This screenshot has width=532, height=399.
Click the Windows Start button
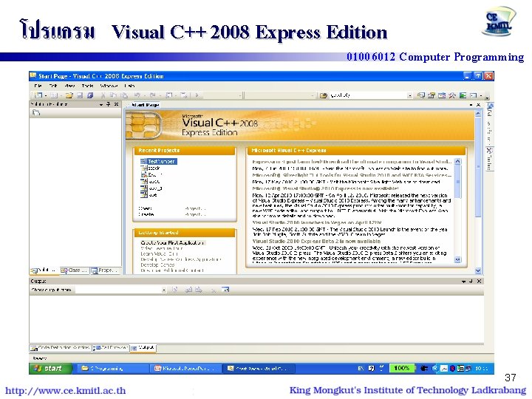pyautogui.click(x=51, y=369)
